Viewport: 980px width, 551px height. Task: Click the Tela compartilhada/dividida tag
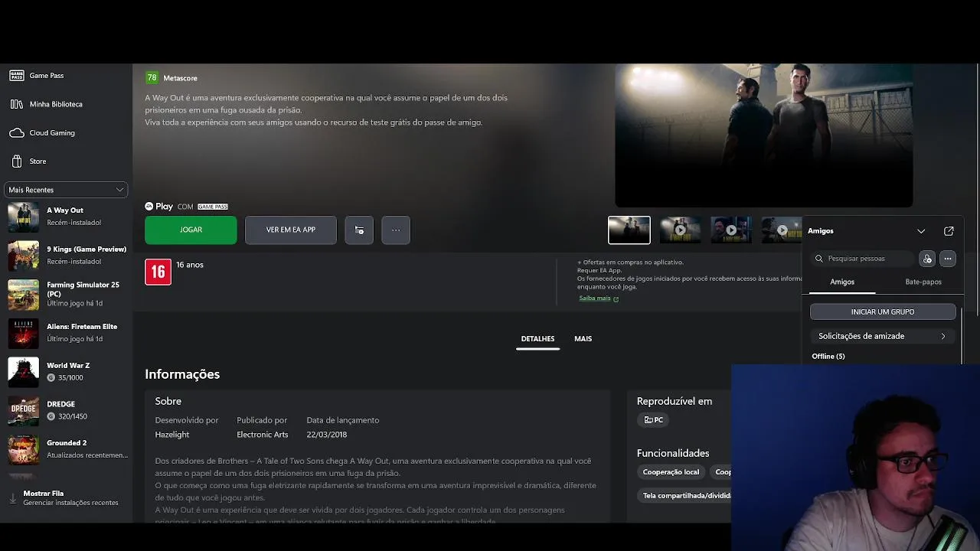686,496
